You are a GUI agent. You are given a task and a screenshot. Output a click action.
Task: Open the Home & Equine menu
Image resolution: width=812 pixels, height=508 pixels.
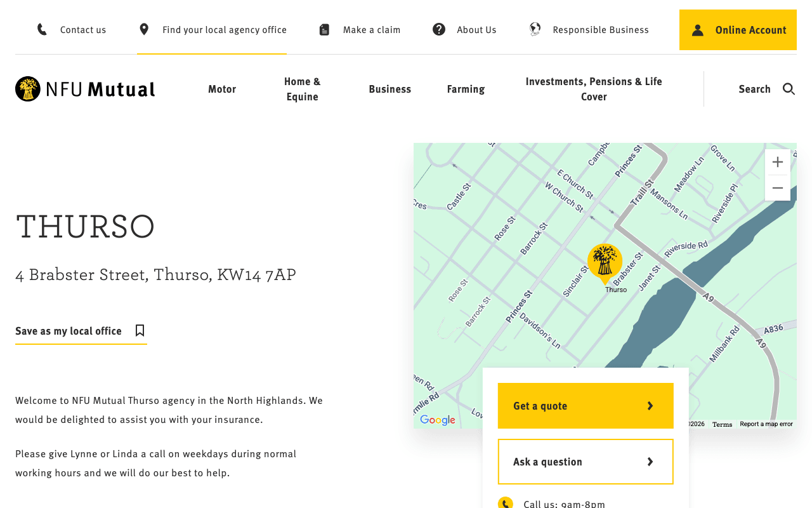click(x=303, y=89)
